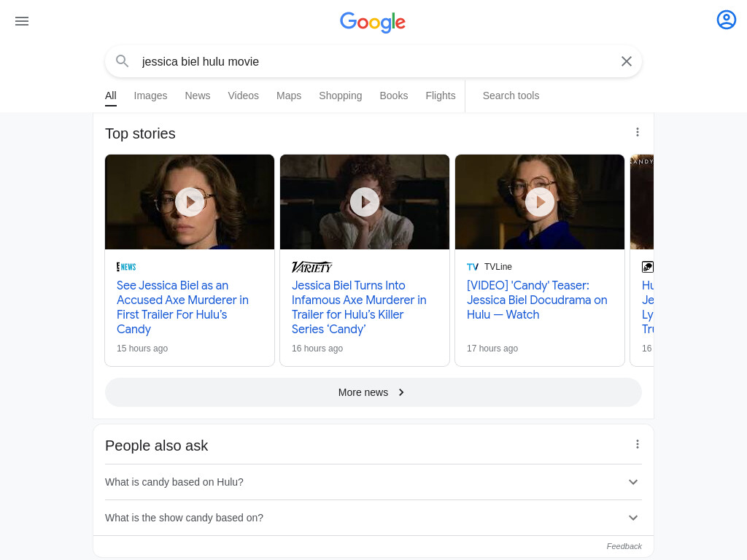Viewport: 747px width, 560px height.
Task: Open People also ask three-dot options
Action: tap(638, 444)
